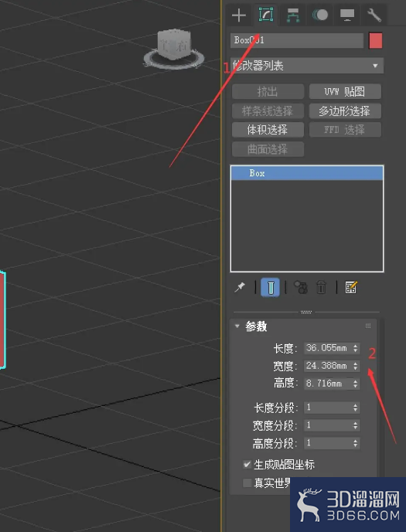Screen dimensions: 406x532
Task: Enable the 真实世界 checkbox
Action: pyautogui.click(x=247, y=483)
